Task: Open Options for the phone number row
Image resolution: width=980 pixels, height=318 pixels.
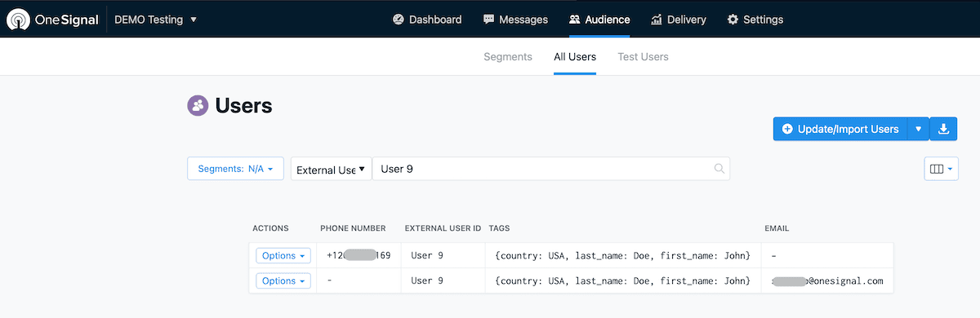Action: 283,255
